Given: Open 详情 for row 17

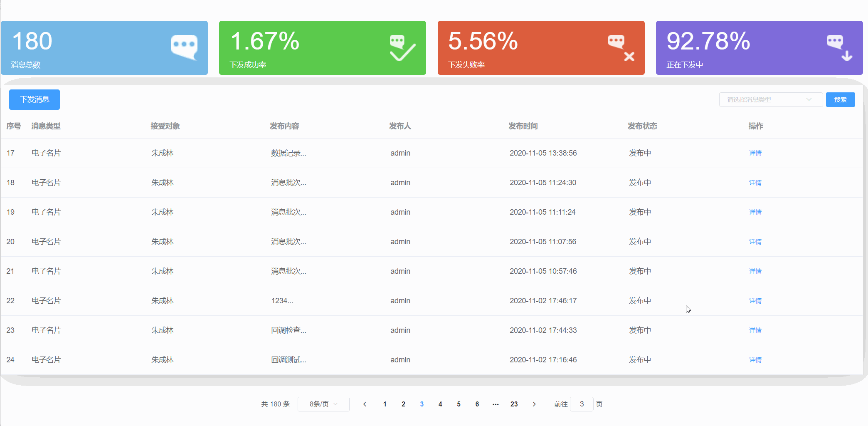Looking at the screenshot, I should click(755, 153).
